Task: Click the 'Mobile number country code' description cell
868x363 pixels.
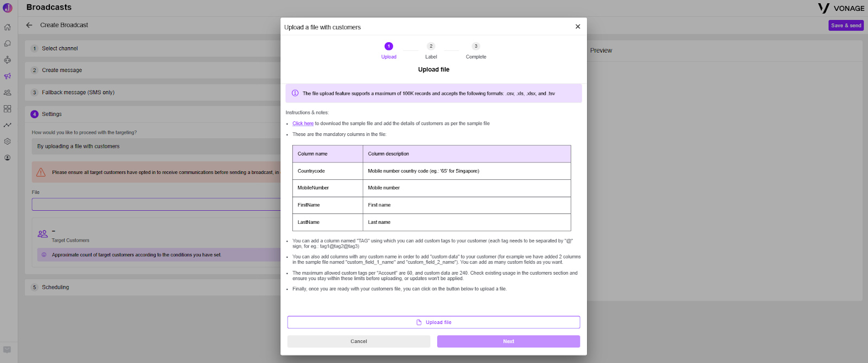Action: 467,171
